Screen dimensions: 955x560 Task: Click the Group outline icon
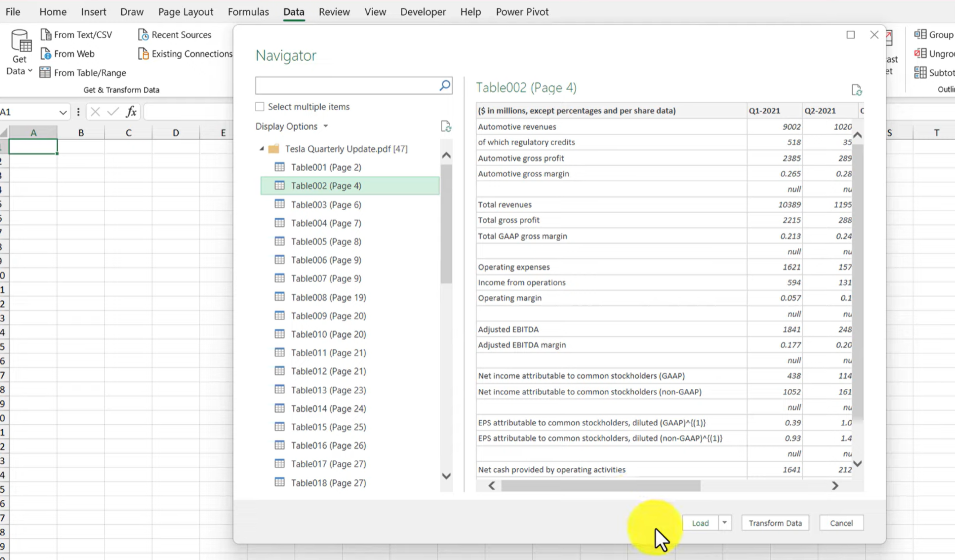[x=920, y=35]
